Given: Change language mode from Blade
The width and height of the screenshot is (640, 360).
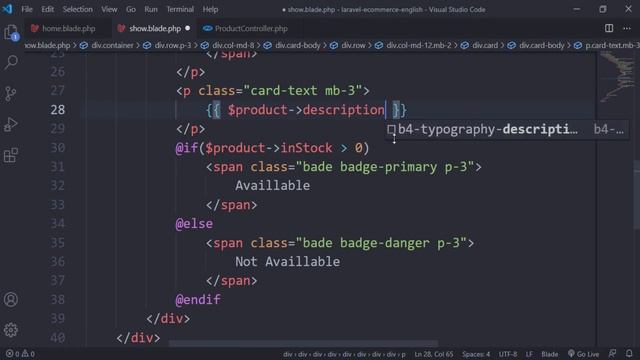Looking at the screenshot, I should (x=550, y=354).
